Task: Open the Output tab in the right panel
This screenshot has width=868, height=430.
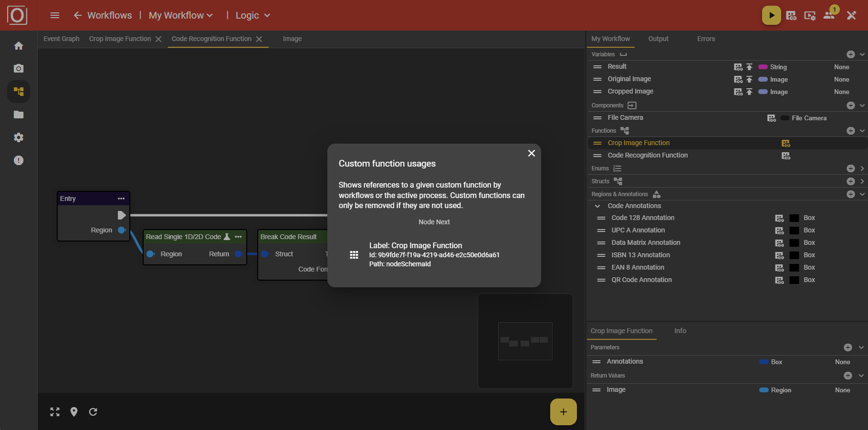Action: (x=658, y=39)
